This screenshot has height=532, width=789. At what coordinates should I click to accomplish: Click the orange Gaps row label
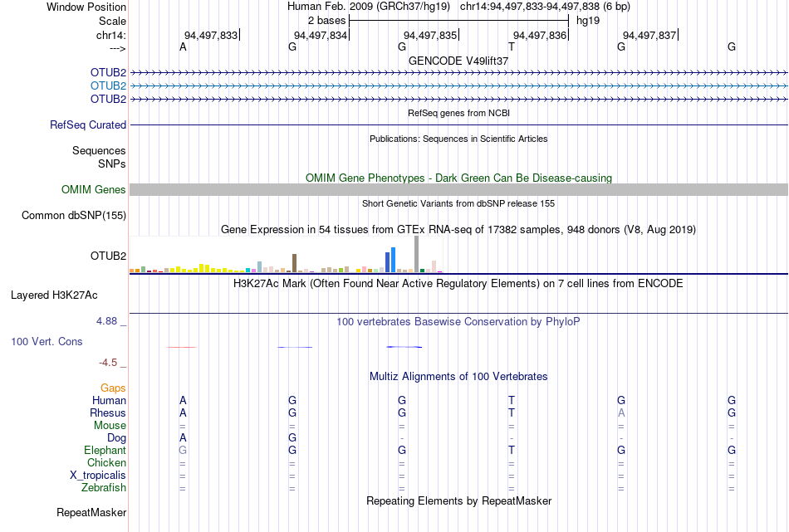[113, 388]
